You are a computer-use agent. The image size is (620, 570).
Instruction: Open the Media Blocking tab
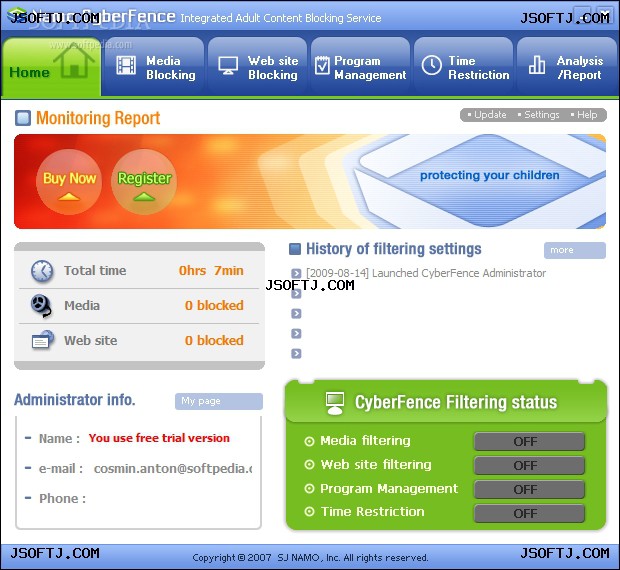(x=153, y=66)
